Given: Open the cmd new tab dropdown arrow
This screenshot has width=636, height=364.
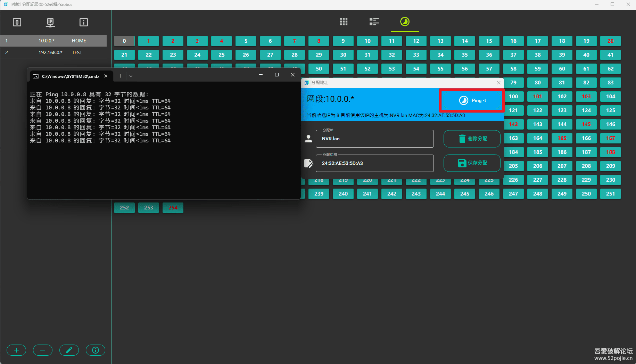Looking at the screenshot, I should 131,76.
